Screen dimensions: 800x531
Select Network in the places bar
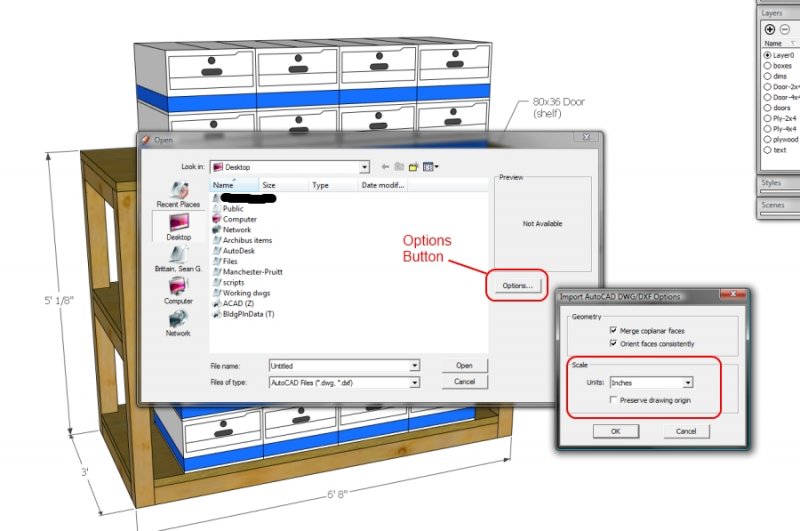178,323
